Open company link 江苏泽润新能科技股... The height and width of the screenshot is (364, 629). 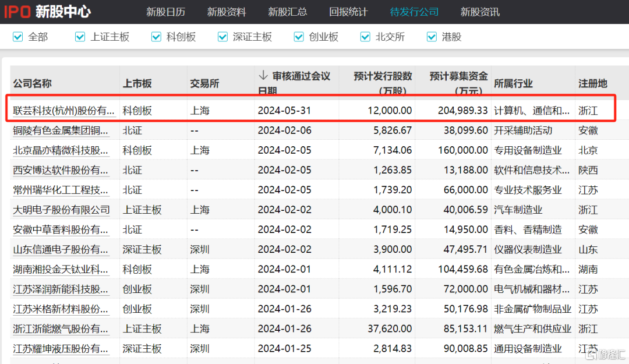click(x=61, y=289)
